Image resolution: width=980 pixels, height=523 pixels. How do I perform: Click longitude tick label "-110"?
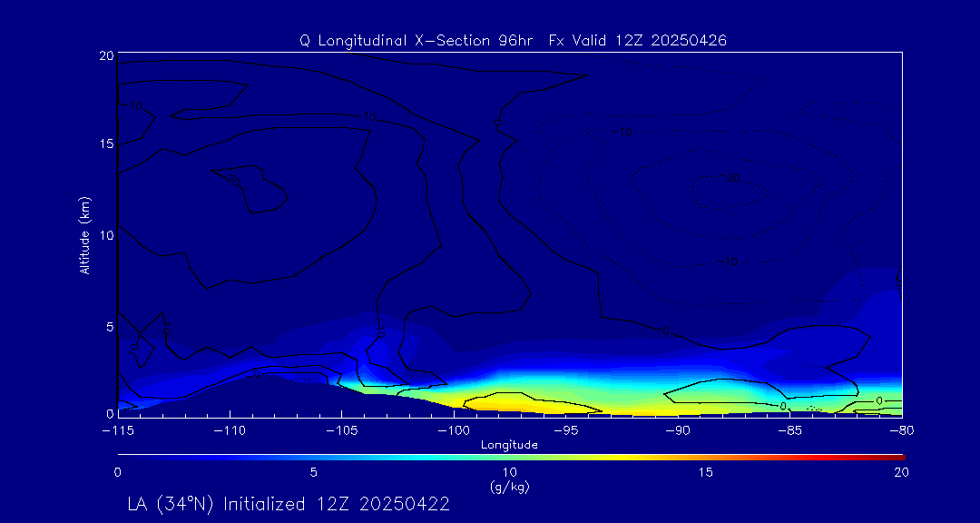[x=230, y=430]
